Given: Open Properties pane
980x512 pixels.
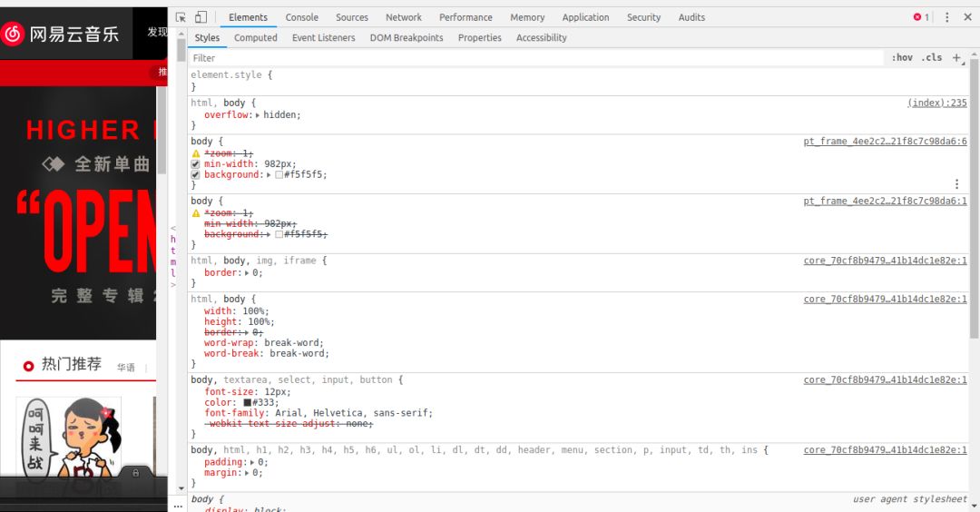Looking at the screenshot, I should pyautogui.click(x=480, y=38).
